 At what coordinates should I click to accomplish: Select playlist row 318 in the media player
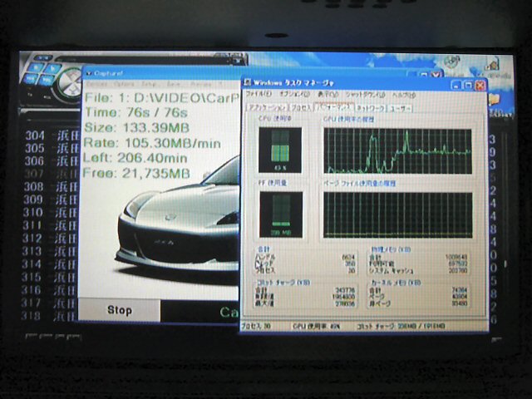[49, 316]
